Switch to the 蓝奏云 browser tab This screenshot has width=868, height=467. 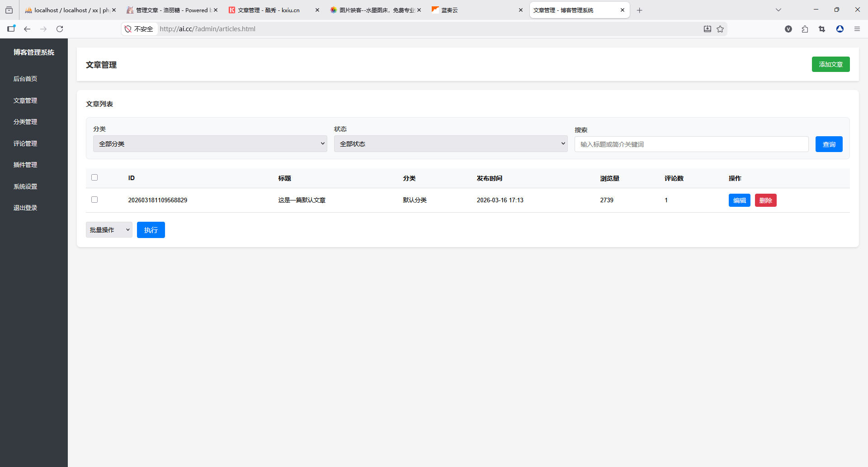point(475,10)
